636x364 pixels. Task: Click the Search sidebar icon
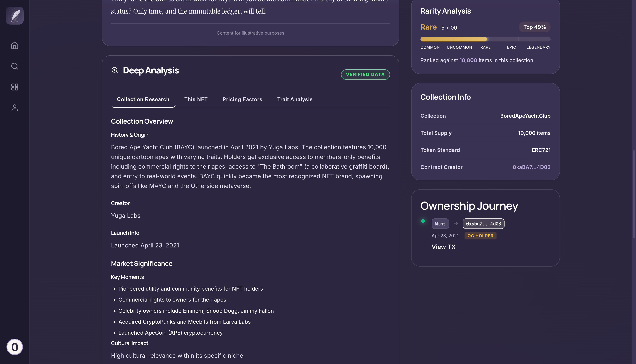click(x=15, y=66)
